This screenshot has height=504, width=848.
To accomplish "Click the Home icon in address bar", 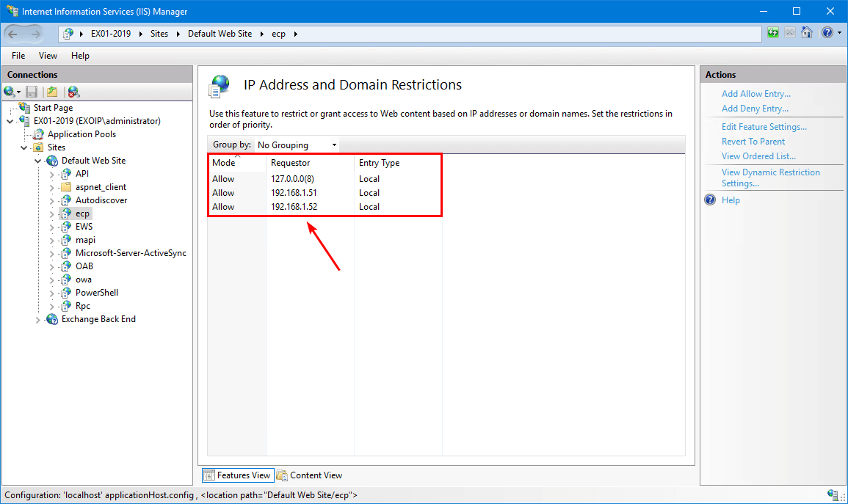I will pos(807,33).
